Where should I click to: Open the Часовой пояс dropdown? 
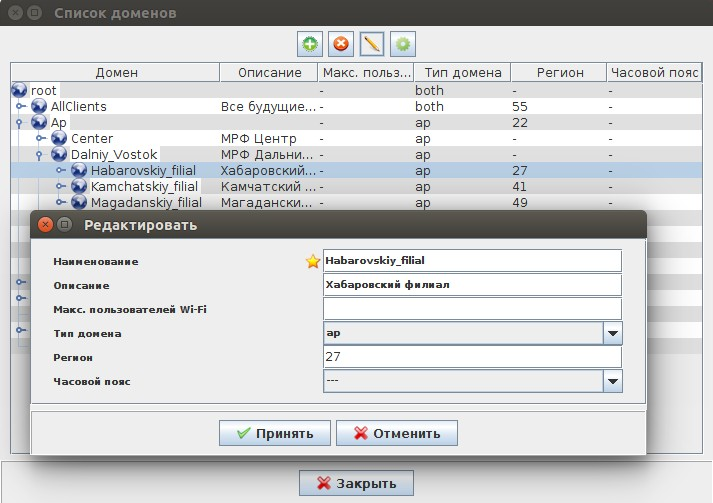[612, 381]
